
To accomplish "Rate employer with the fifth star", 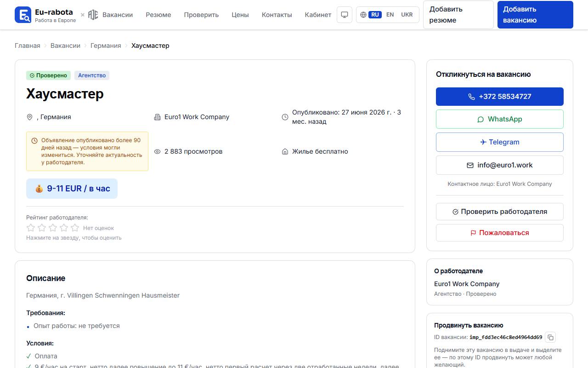I will 75,228.
